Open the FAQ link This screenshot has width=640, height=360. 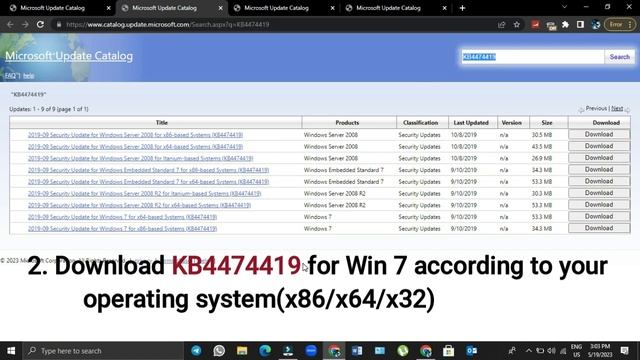[11, 76]
